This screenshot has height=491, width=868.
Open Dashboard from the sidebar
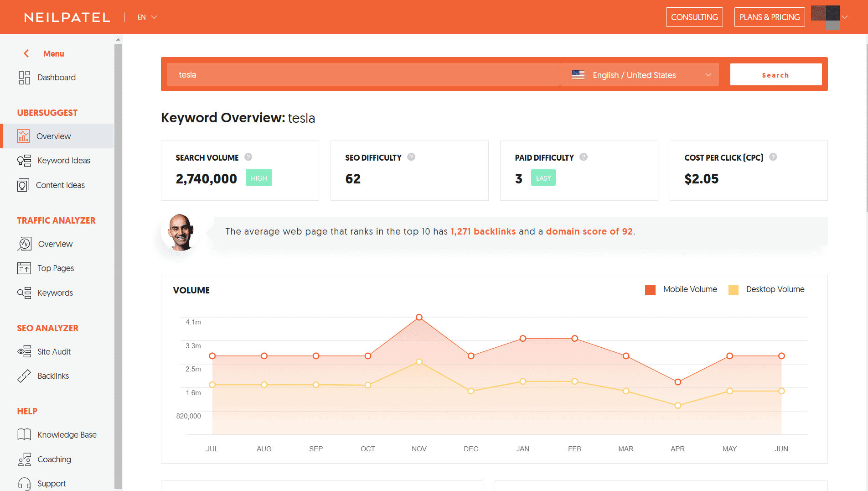(x=57, y=78)
